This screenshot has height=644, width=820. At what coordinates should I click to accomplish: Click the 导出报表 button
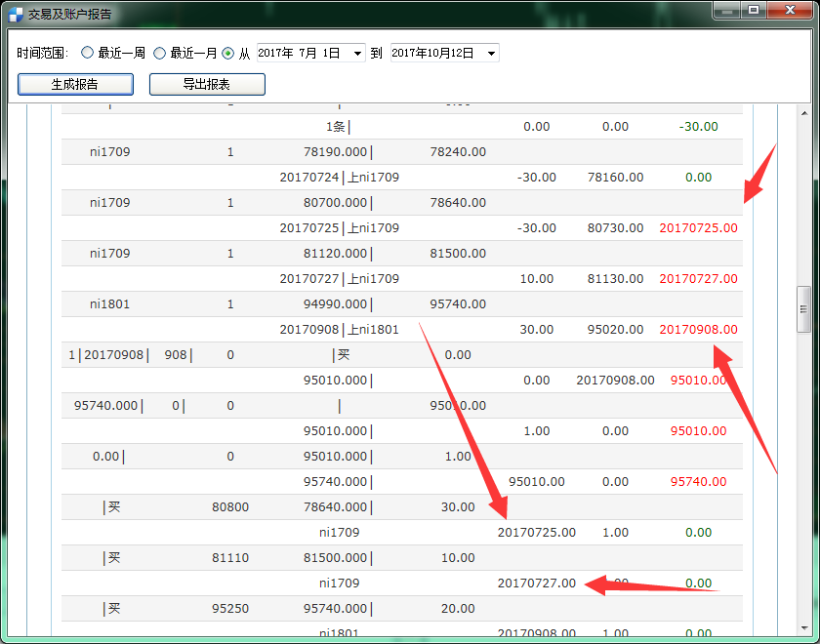(207, 84)
